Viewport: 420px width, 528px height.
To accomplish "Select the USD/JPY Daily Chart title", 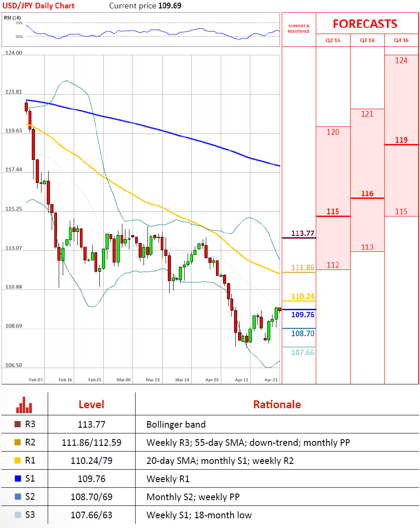I will [x=38, y=6].
